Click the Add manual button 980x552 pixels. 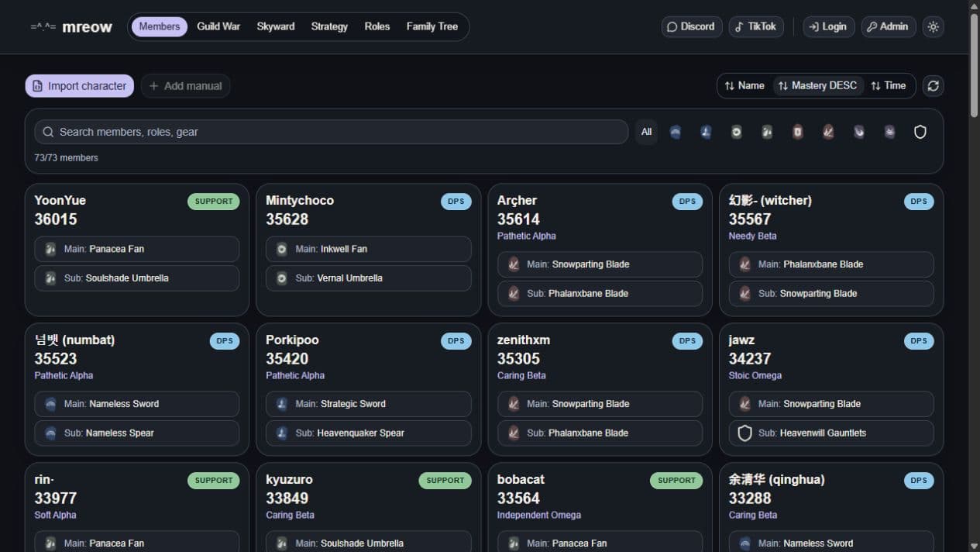[x=185, y=86]
